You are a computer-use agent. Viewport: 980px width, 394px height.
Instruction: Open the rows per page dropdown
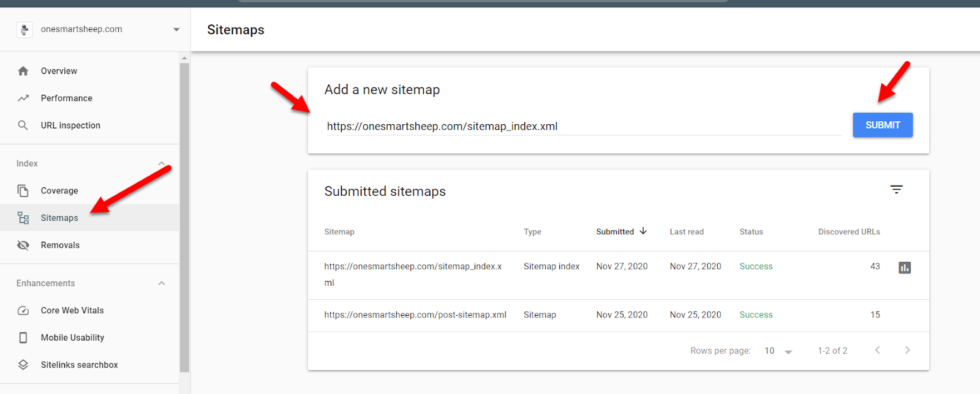click(778, 351)
